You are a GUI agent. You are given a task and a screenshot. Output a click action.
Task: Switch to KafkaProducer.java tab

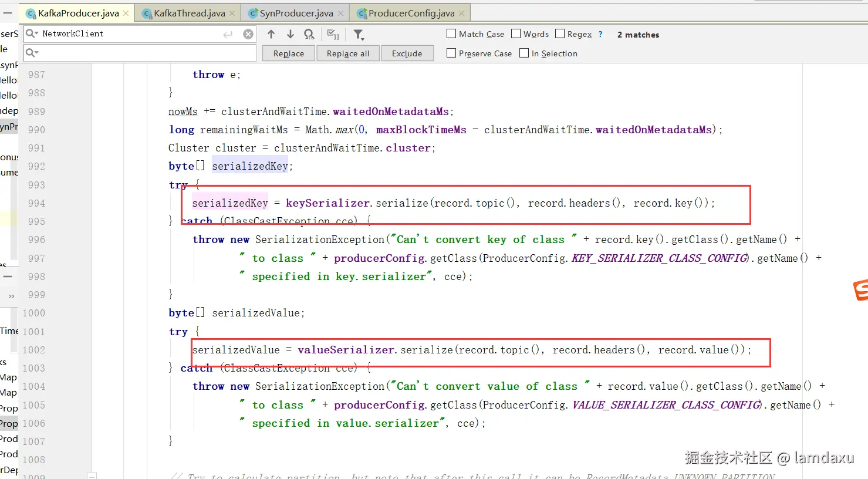tap(78, 14)
